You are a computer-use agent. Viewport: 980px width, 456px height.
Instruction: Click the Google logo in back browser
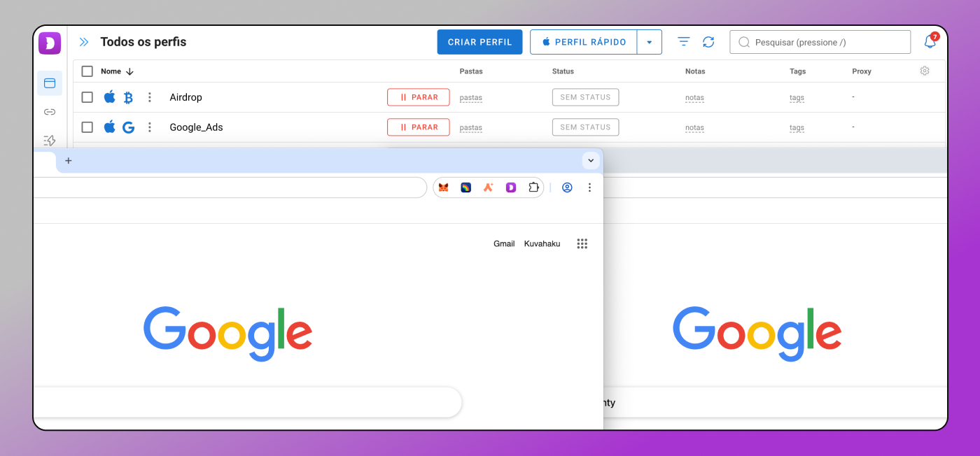coord(757,334)
